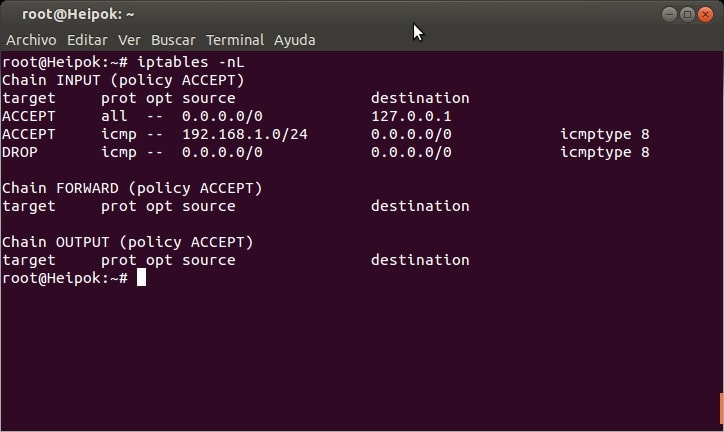Viewport: 724px width, 432px height.
Task: Open the Archivo menu
Action: pos(31,40)
